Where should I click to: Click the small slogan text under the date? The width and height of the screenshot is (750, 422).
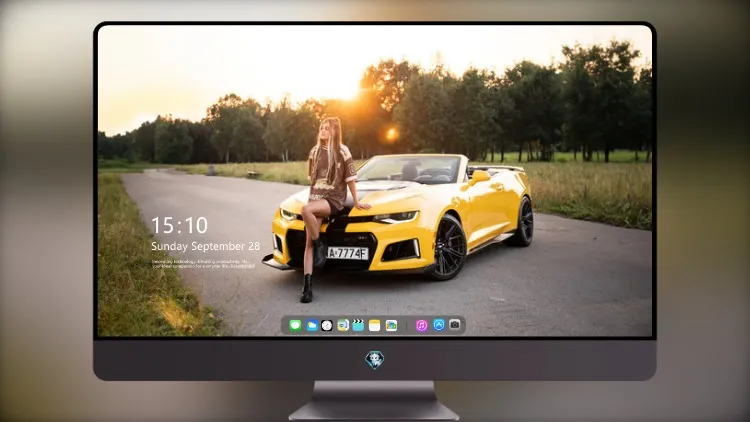[x=203, y=264]
